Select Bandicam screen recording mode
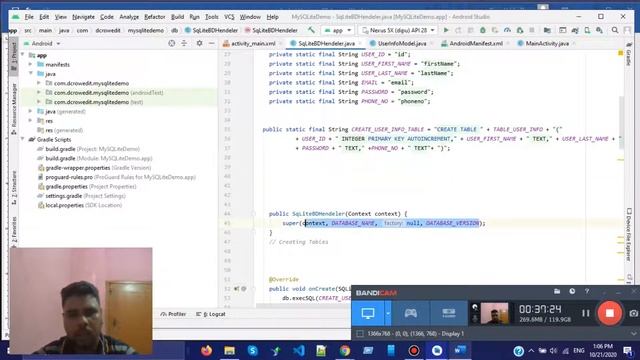The width and height of the screenshot is (640, 360). pos(368,313)
